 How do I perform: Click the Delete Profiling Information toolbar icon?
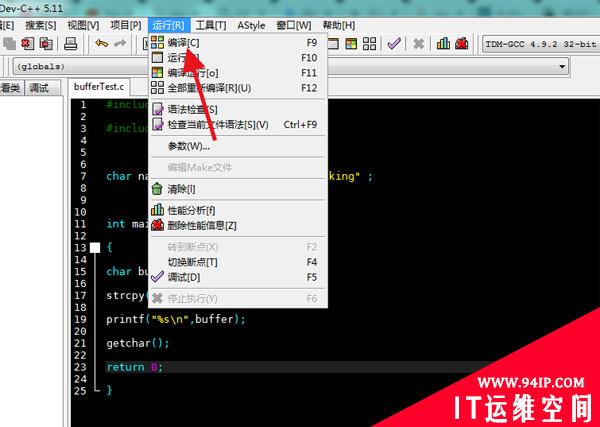pyautogui.click(x=462, y=44)
